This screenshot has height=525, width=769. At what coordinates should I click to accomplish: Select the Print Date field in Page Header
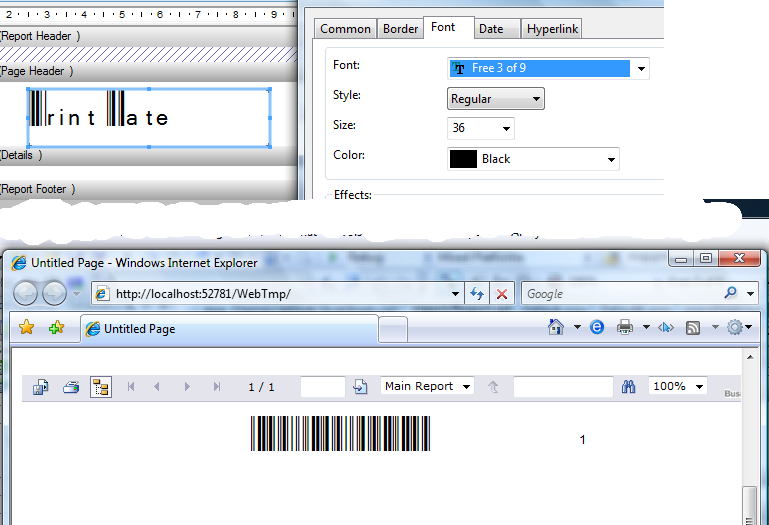(149, 118)
